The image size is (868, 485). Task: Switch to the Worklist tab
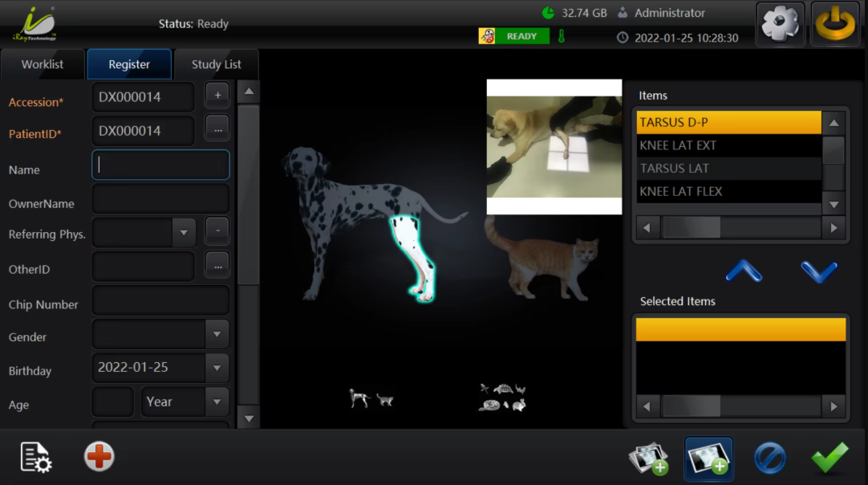click(x=43, y=63)
